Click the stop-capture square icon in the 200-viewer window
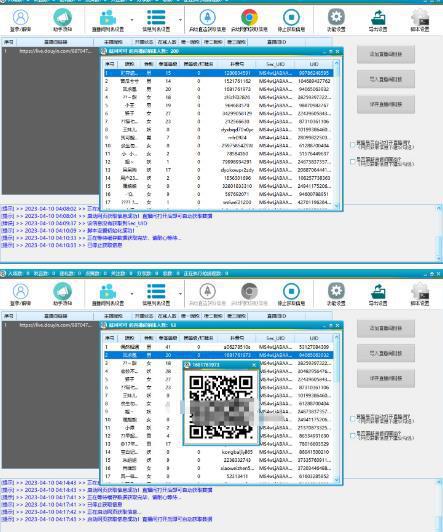This screenshot has height=532, width=443. (x=291, y=17)
